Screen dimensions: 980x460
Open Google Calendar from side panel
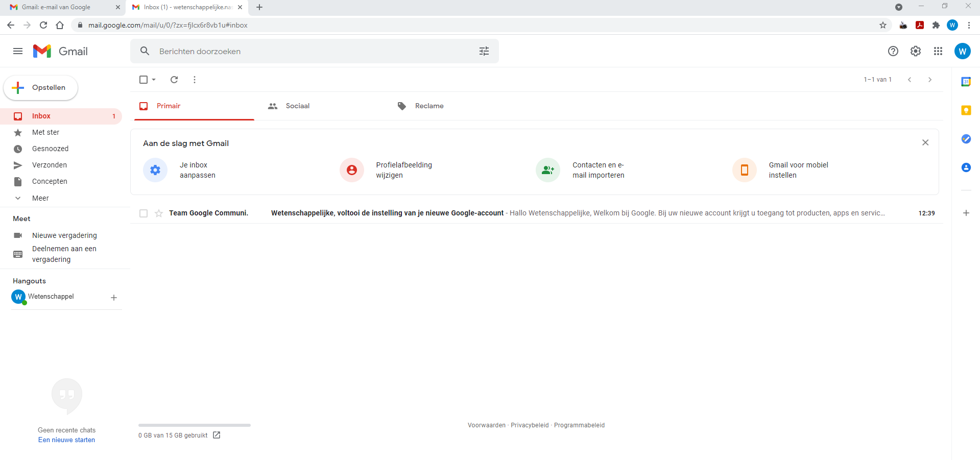(966, 82)
